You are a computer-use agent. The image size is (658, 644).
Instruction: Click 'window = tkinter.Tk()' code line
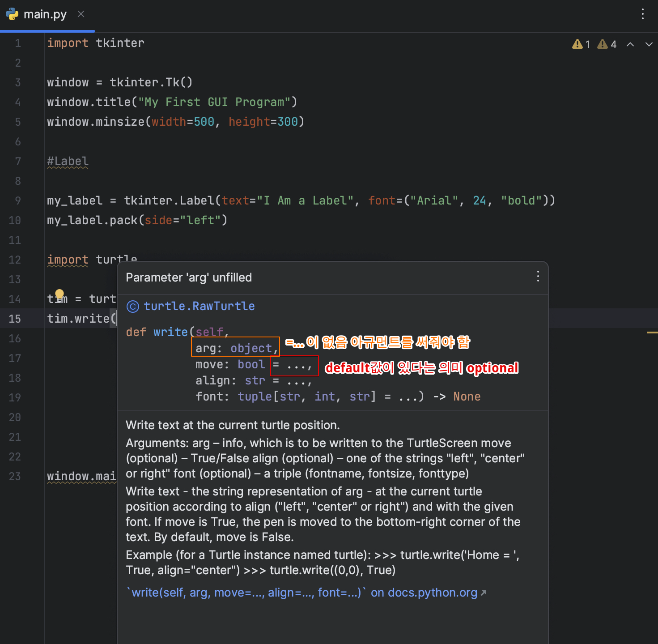click(119, 82)
